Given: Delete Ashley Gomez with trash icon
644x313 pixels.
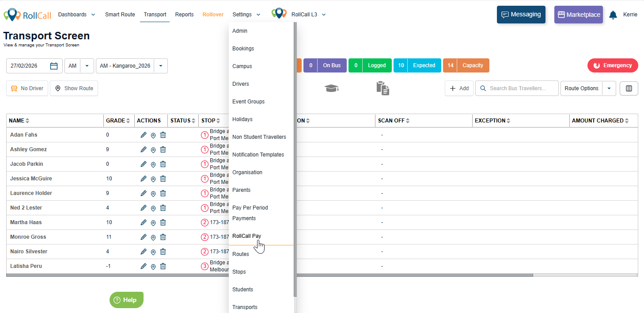Looking at the screenshot, I should tap(163, 149).
